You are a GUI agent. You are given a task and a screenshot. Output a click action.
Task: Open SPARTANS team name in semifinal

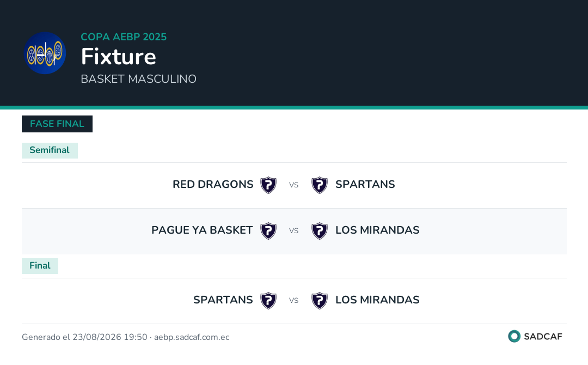pyautogui.click(x=365, y=185)
